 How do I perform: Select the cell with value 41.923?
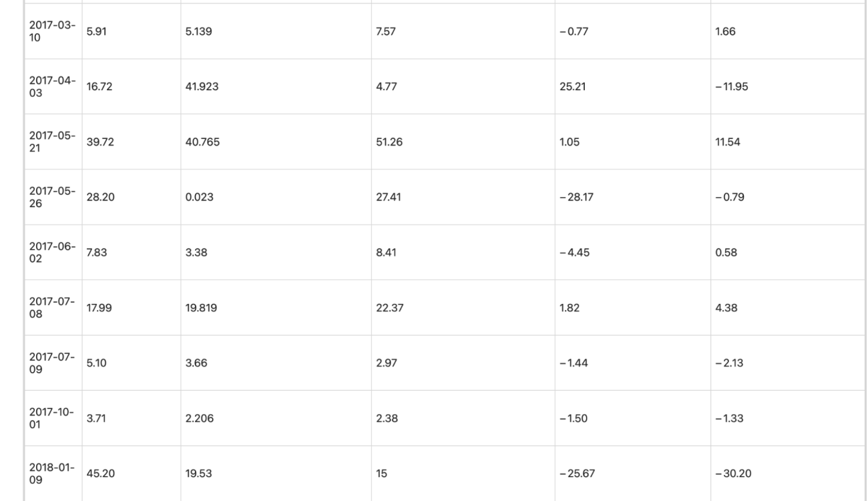click(x=276, y=86)
